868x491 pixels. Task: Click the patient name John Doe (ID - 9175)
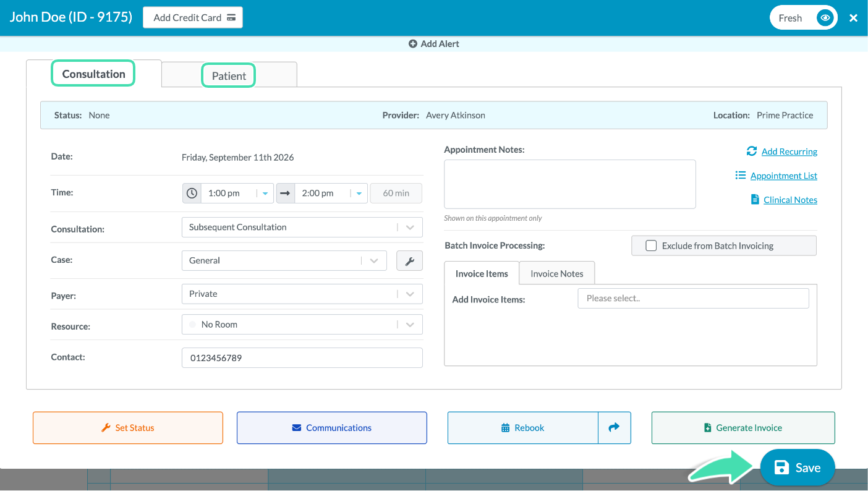71,17
